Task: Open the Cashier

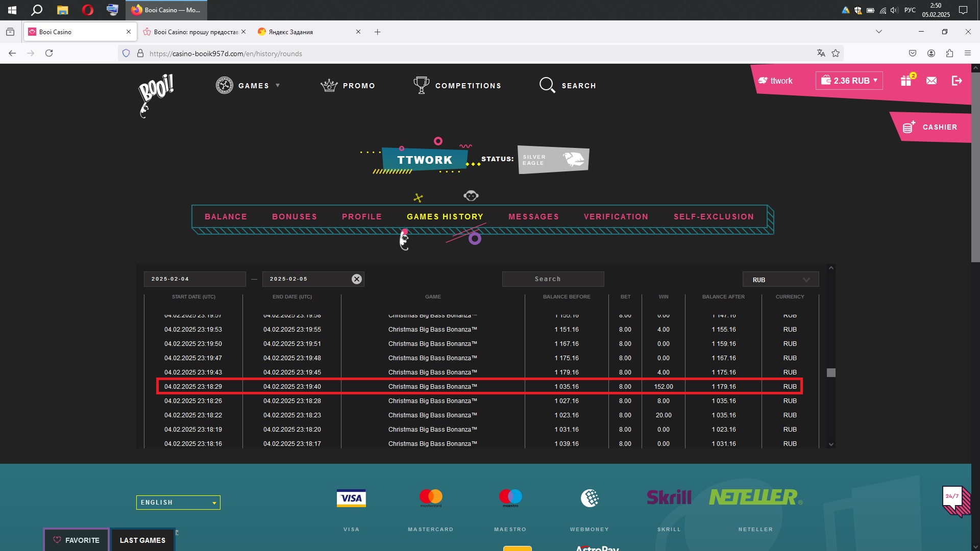Action: 930,127
